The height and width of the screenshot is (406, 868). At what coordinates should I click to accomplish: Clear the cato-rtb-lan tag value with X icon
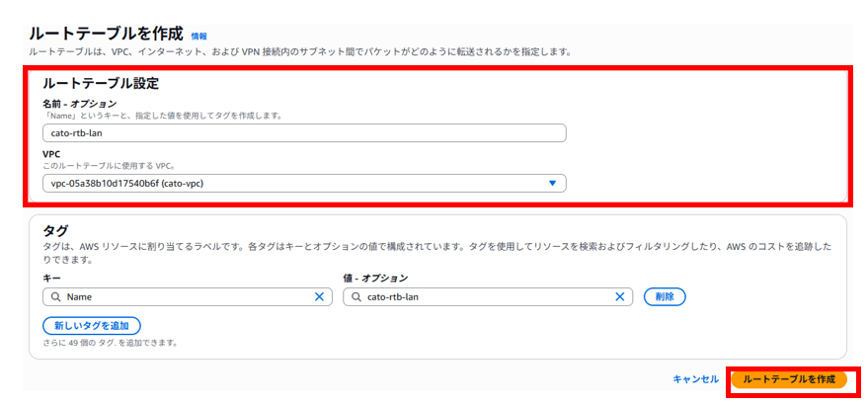coord(620,296)
